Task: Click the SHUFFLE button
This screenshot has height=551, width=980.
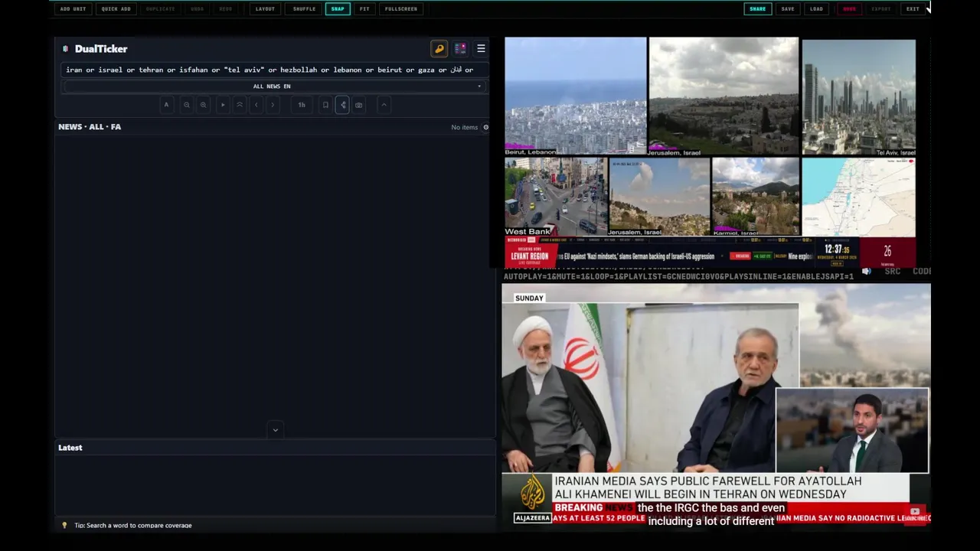Action: coord(304,9)
